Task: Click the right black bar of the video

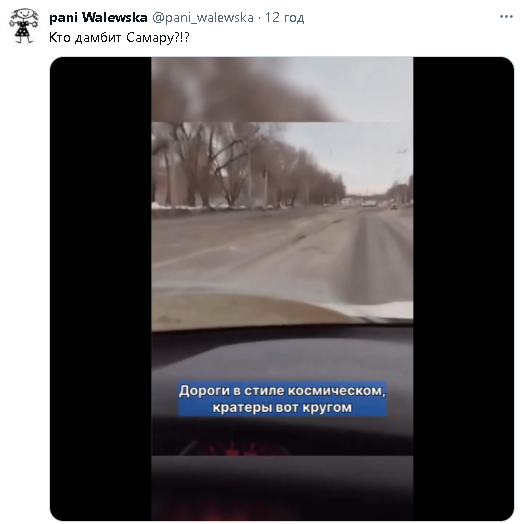Action: (463, 289)
